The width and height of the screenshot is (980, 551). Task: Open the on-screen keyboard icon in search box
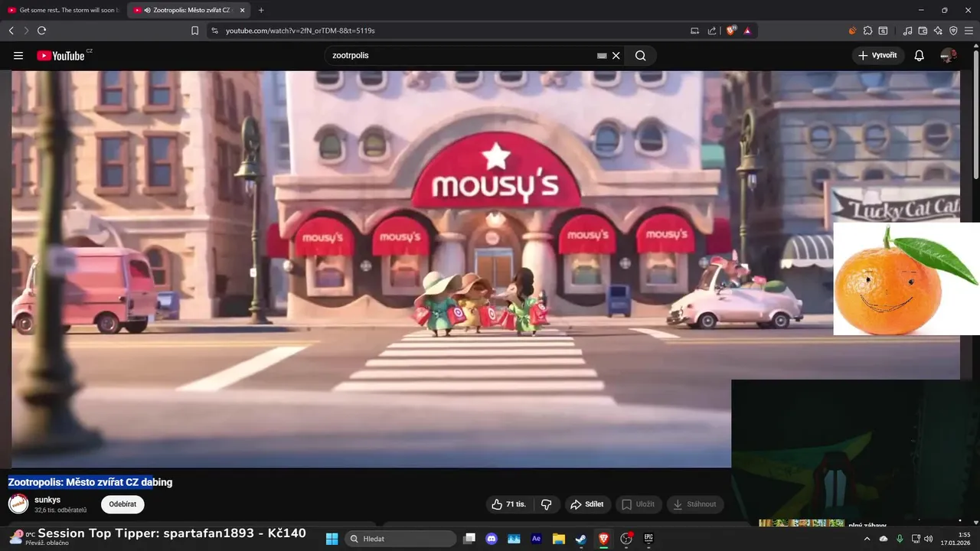pyautogui.click(x=602, y=56)
